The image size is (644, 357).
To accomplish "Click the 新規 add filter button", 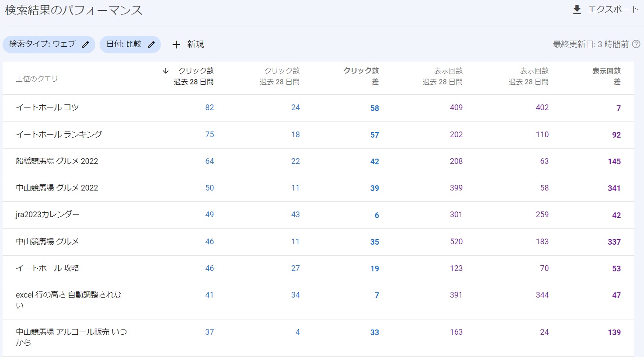I will pos(195,44).
